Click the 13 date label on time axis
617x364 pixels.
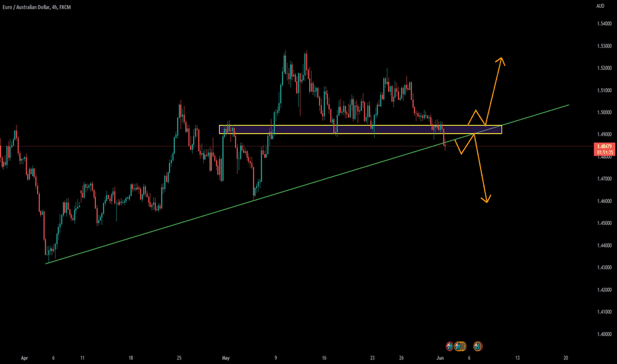tap(518, 358)
